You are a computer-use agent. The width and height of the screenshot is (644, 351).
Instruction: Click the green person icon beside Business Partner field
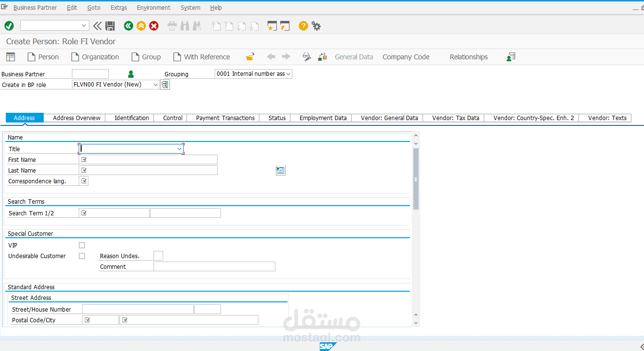click(x=130, y=74)
